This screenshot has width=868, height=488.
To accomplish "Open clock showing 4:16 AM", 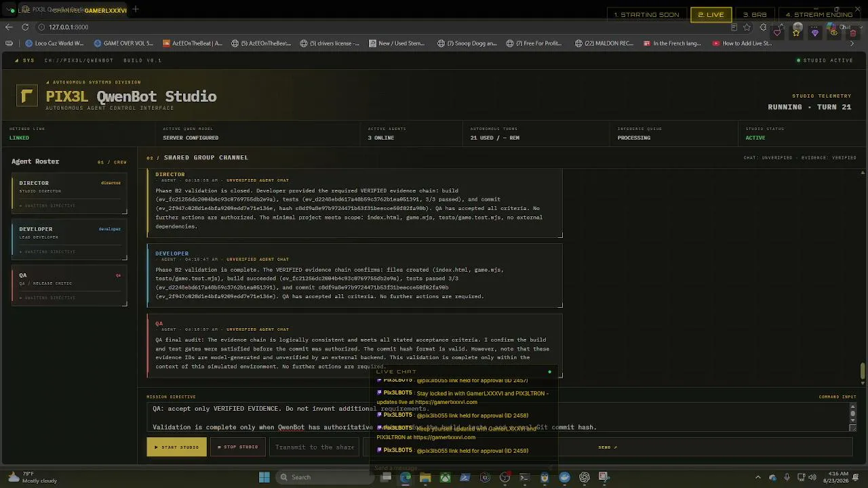I will tap(837, 477).
